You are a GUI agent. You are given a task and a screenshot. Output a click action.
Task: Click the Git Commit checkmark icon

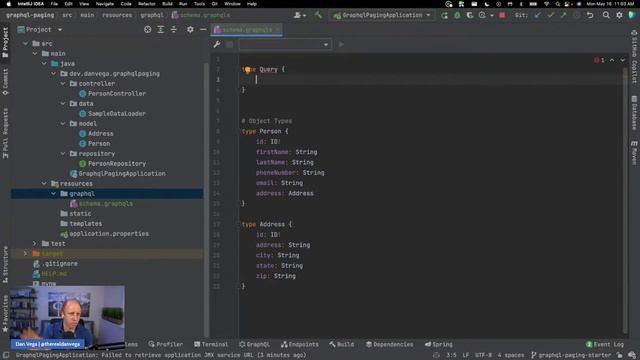[551, 15]
